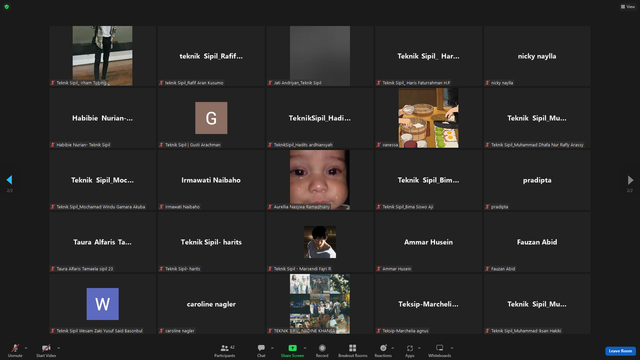The height and width of the screenshot is (360, 640).
Task: Click the 'Teknik Sipil_Bima Siswo Aji' name label
Action: click(x=407, y=207)
